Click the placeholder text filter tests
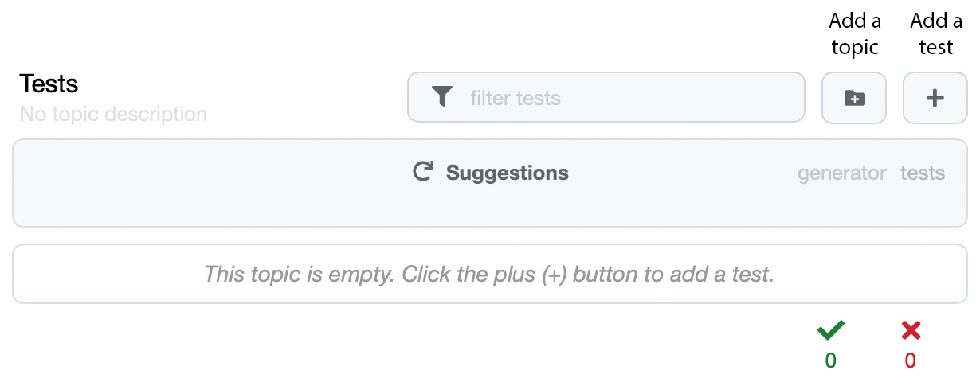The height and width of the screenshot is (382, 980). tap(515, 98)
